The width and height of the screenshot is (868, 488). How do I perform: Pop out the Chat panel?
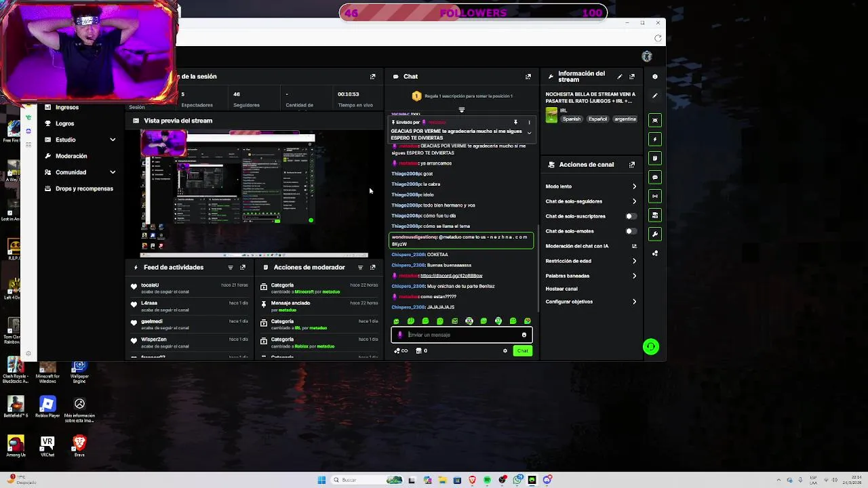point(528,77)
